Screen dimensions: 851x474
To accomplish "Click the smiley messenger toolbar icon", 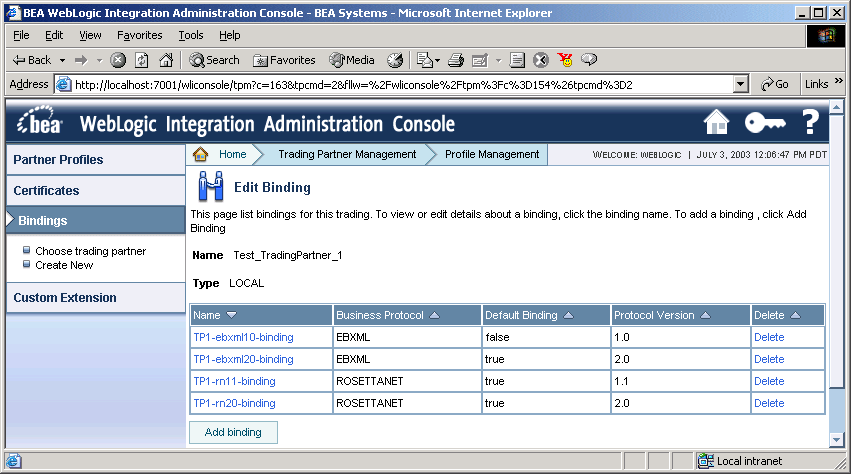I will coord(565,60).
